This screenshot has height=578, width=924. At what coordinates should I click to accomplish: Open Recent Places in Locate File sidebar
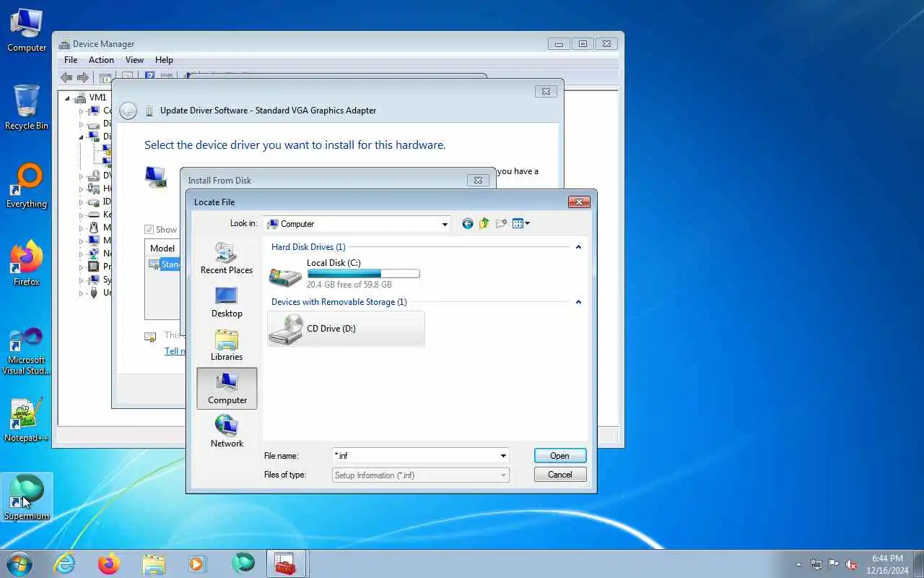pyautogui.click(x=227, y=259)
